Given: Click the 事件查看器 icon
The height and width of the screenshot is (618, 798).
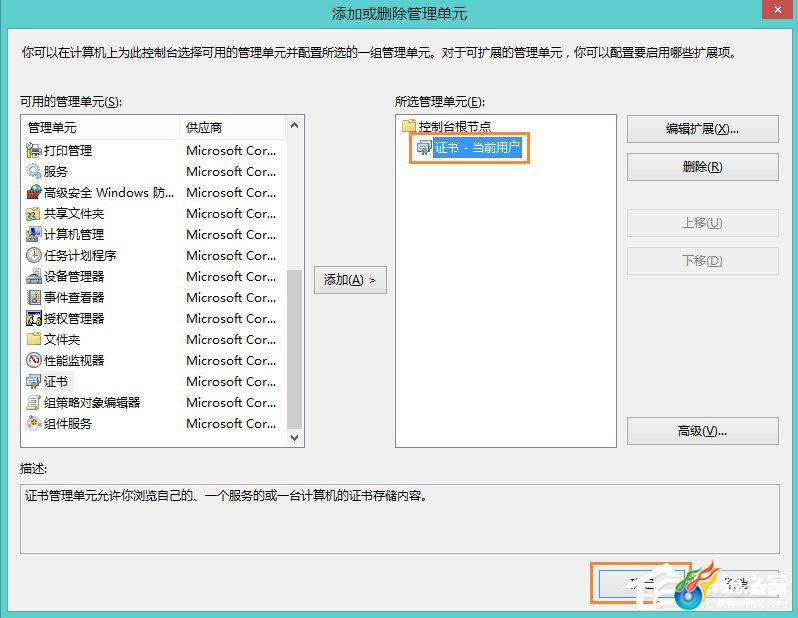Looking at the screenshot, I should (34, 297).
